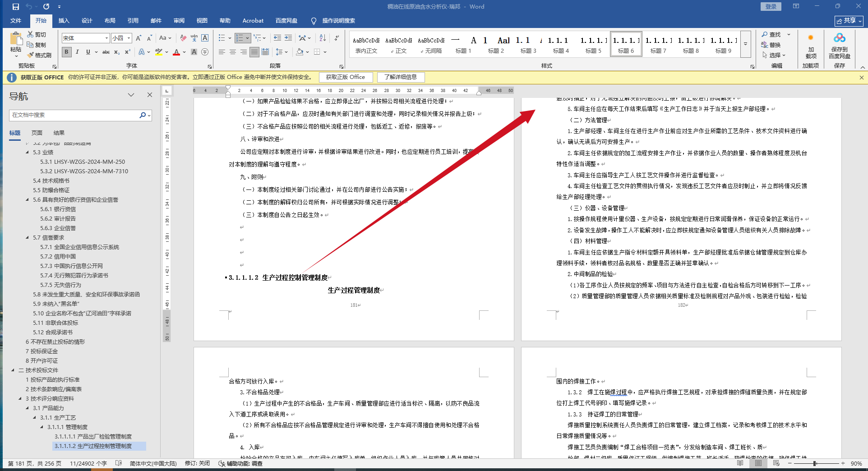Screen dimensions: 868x471
Task: Toggle underline formatting
Action: (x=88, y=52)
